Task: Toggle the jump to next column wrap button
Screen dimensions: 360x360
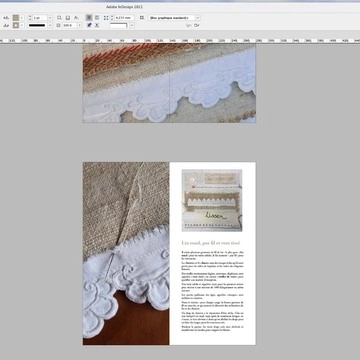Action: [x=97, y=25]
